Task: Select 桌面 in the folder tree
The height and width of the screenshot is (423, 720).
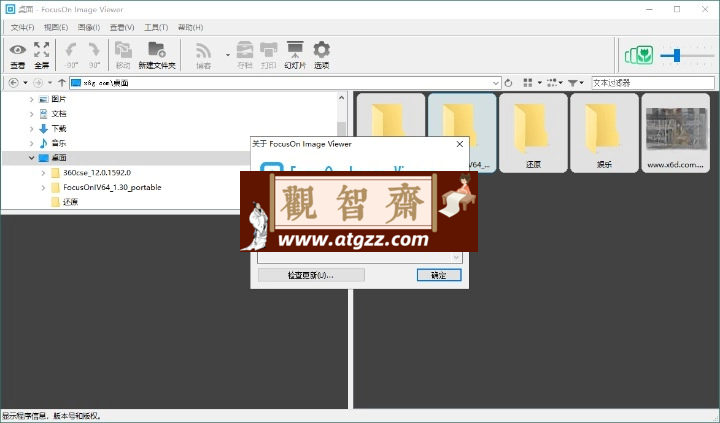Action: [59, 158]
